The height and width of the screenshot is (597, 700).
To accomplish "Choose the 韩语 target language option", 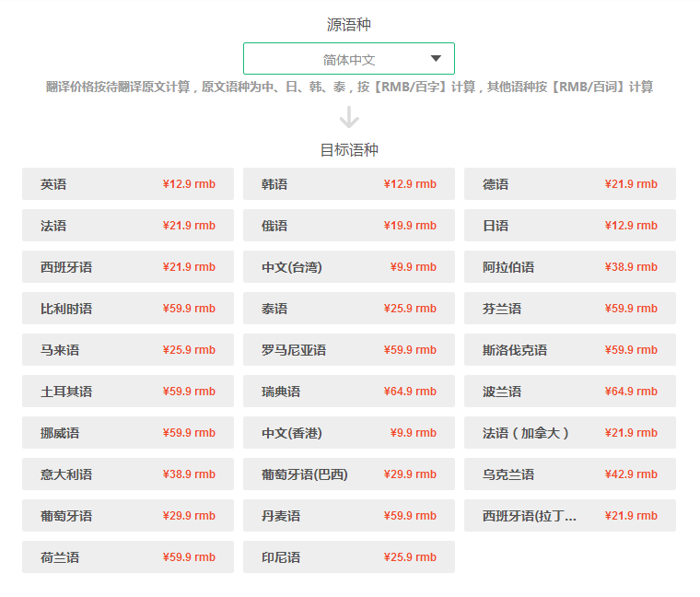I will pyautogui.click(x=348, y=184).
